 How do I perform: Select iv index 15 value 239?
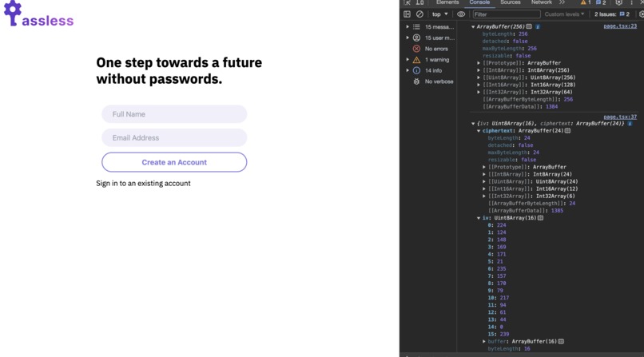coord(504,335)
